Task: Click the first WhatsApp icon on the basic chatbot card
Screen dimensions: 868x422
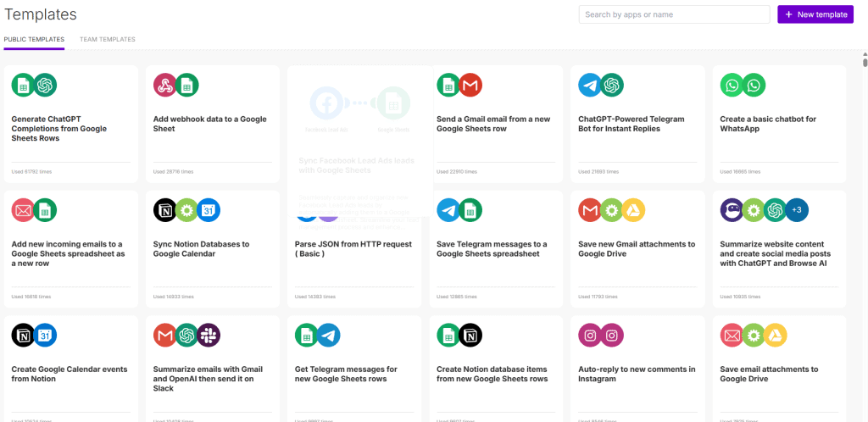Action: pos(732,86)
